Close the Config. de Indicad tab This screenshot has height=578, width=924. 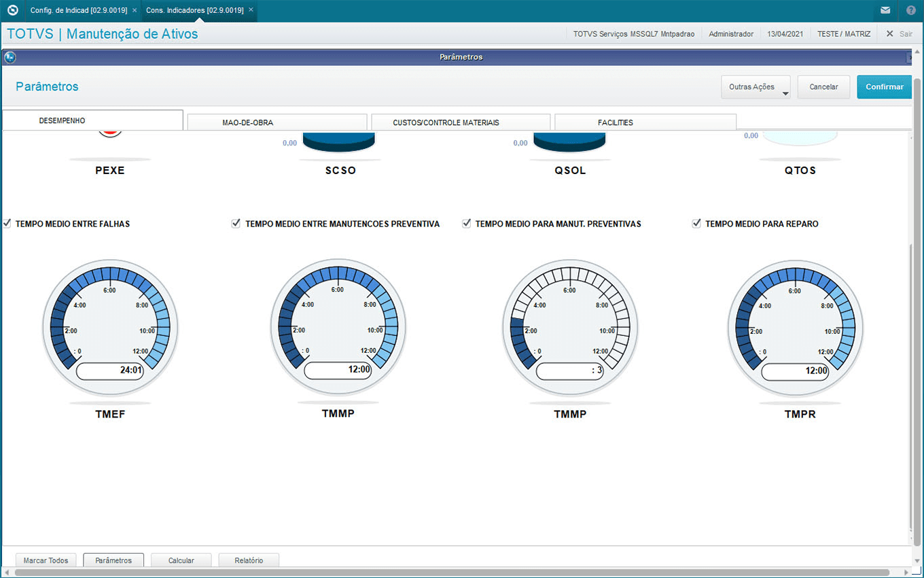point(135,10)
